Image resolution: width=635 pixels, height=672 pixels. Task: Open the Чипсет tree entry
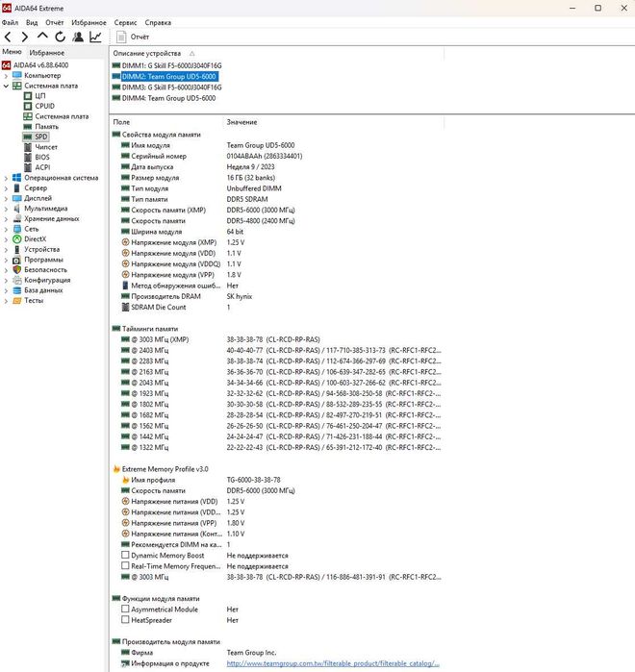(x=46, y=147)
